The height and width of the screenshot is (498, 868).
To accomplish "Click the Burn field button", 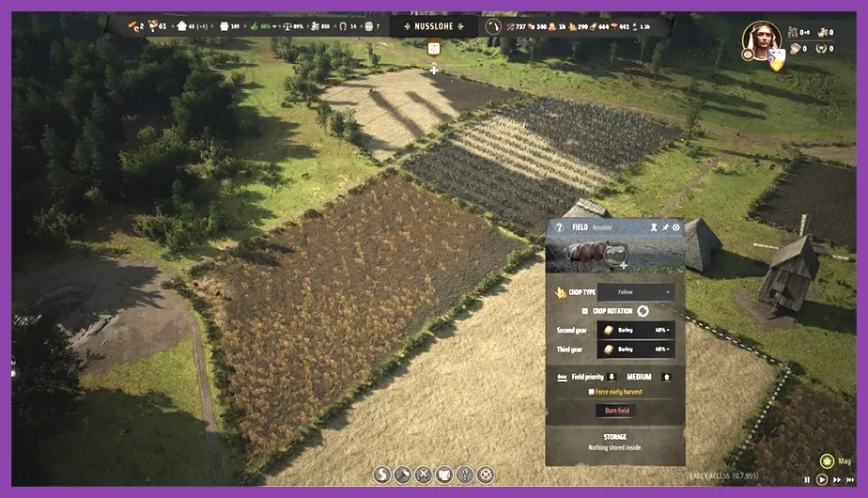I will click(x=616, y=411).
